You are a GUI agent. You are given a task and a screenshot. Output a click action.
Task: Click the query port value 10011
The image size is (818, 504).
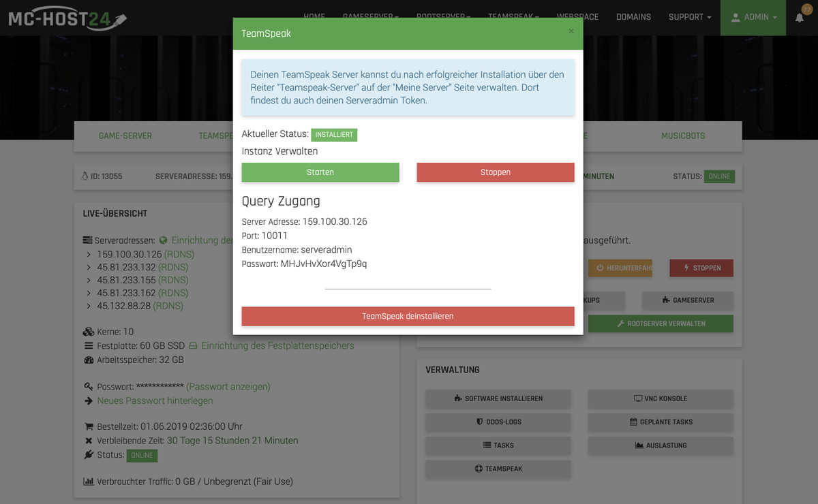click(x=275, y=236)
